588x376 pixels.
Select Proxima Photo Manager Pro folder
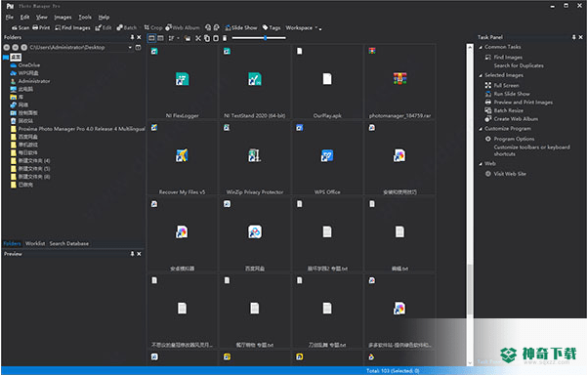81,129
